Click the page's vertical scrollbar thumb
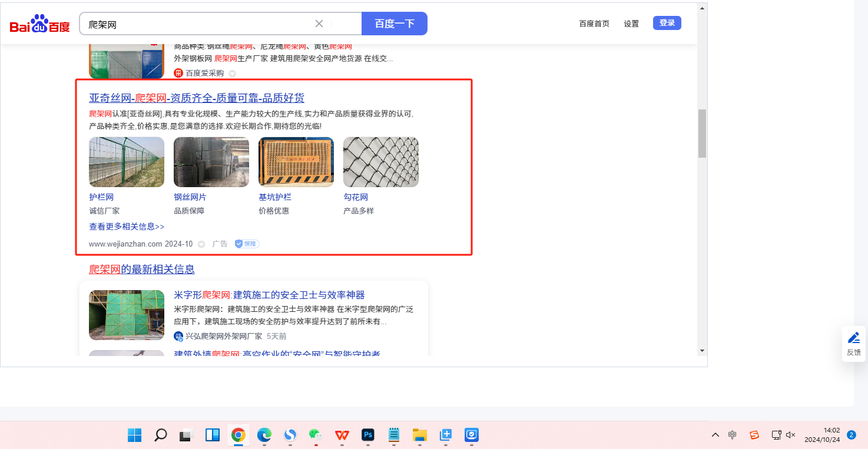The image size is (868, 449). point(702,133)
